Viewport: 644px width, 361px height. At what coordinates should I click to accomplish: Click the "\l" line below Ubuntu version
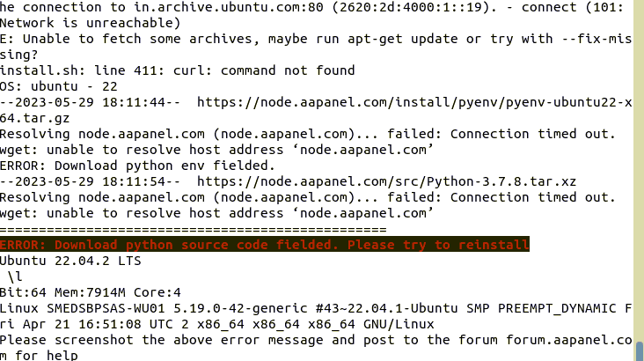[x=15, y=276]
